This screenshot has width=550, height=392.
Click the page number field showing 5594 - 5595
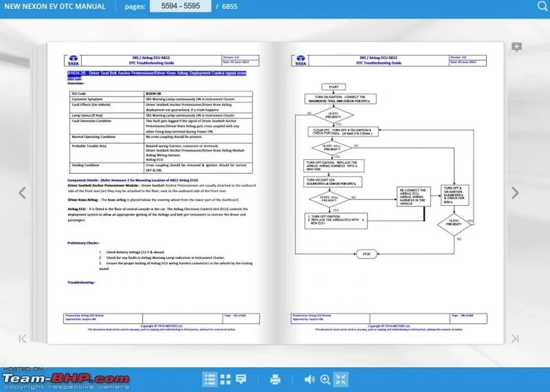click(180, 6)
